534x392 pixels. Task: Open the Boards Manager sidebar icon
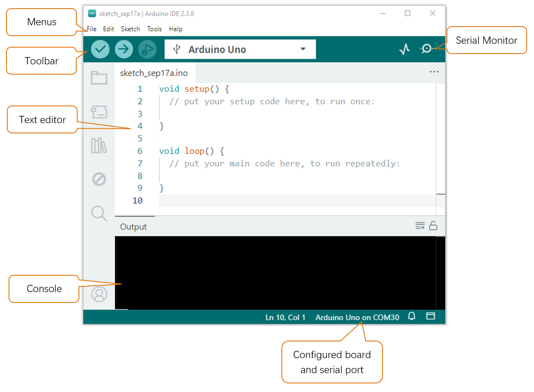tap(99, 112)
